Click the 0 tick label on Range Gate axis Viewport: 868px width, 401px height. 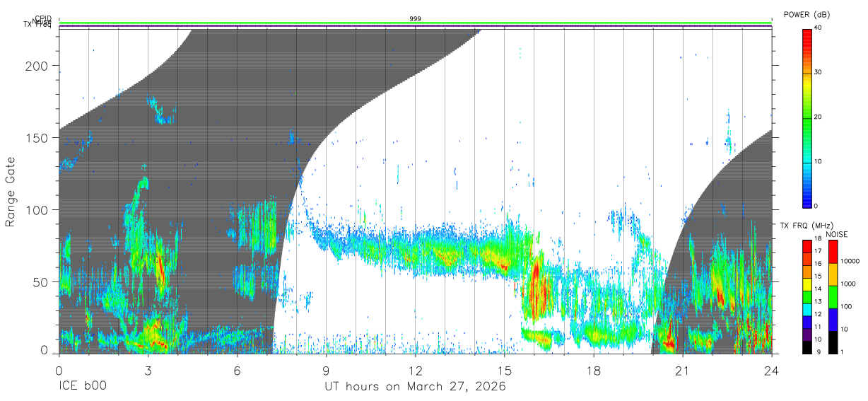click(x=43, y=349)
